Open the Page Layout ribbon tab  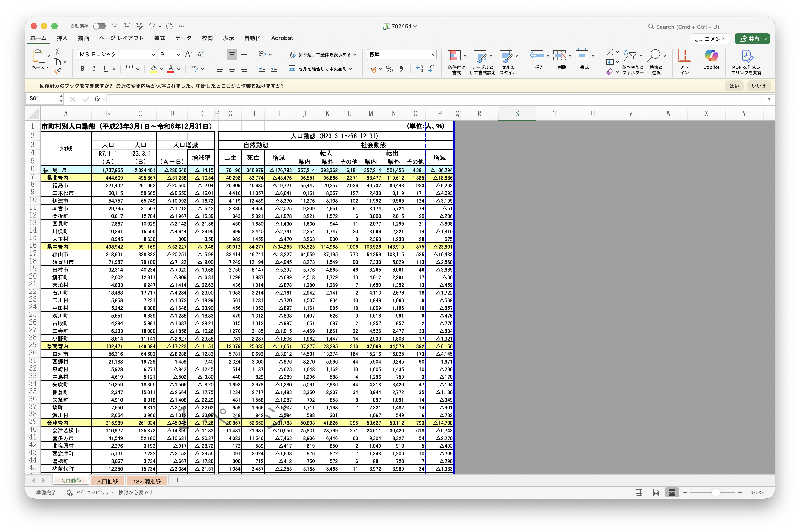pos(121,38)
